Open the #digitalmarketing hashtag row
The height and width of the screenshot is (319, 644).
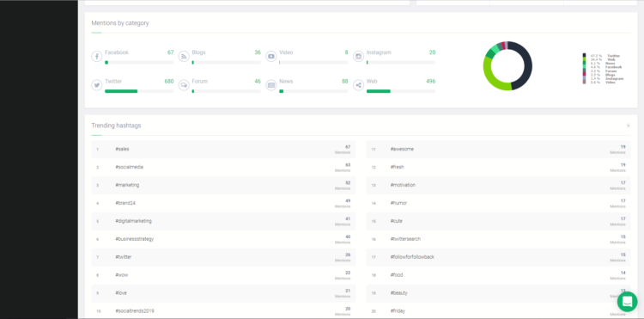coord(223,221)
